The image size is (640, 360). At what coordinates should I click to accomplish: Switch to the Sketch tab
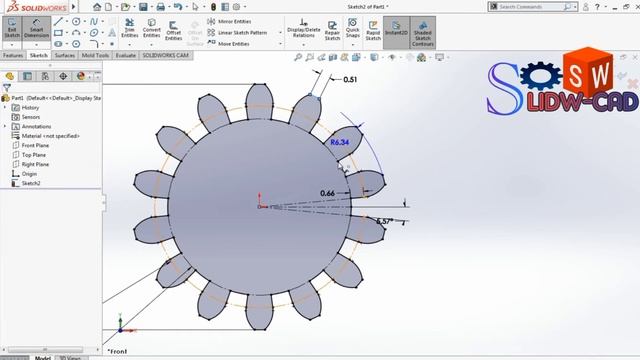tap(39, 56)
